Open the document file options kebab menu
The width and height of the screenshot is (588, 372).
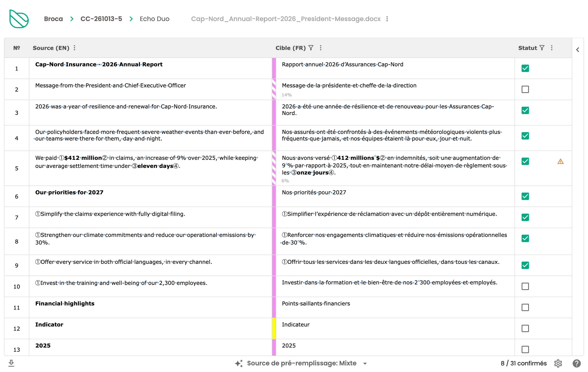point(387,19)
